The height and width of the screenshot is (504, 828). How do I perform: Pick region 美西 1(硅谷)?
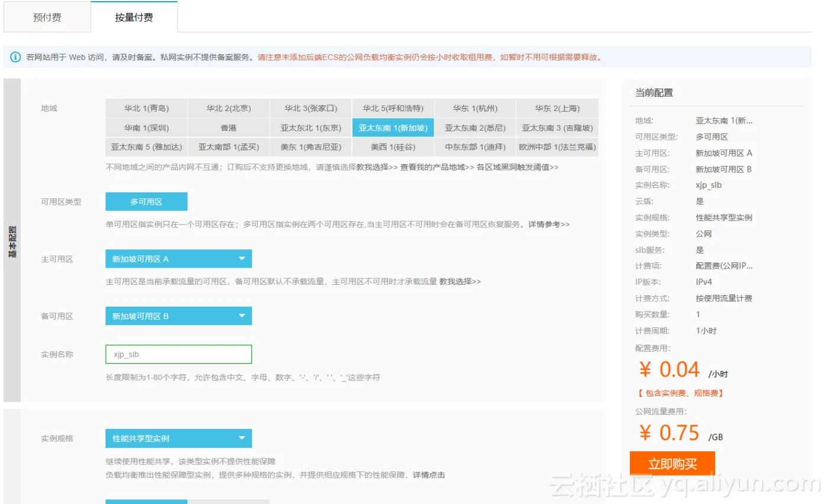tap(393, 147)
